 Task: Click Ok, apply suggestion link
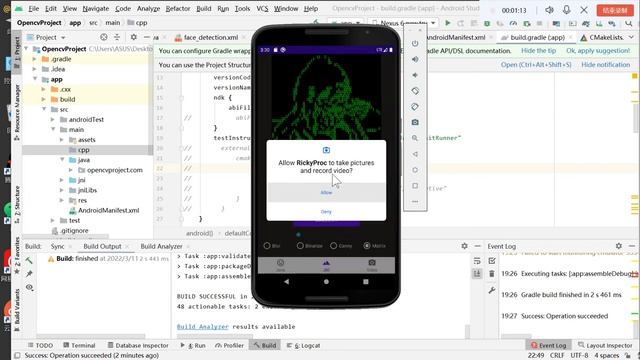(x=598, y=51)
